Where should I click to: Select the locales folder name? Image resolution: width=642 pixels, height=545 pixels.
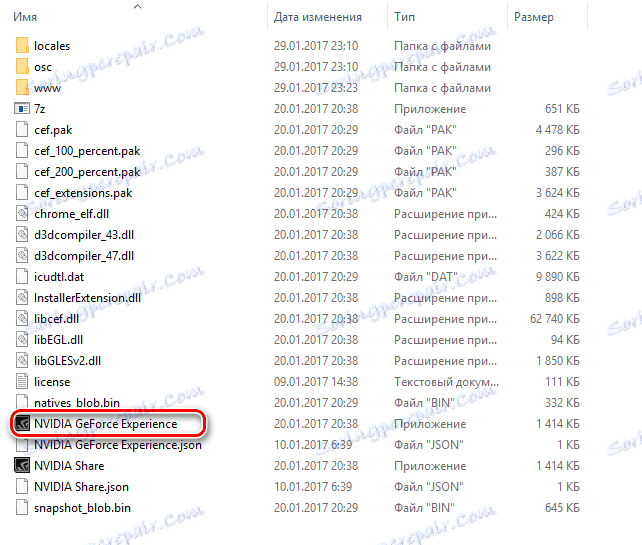(x=52, y=46)
